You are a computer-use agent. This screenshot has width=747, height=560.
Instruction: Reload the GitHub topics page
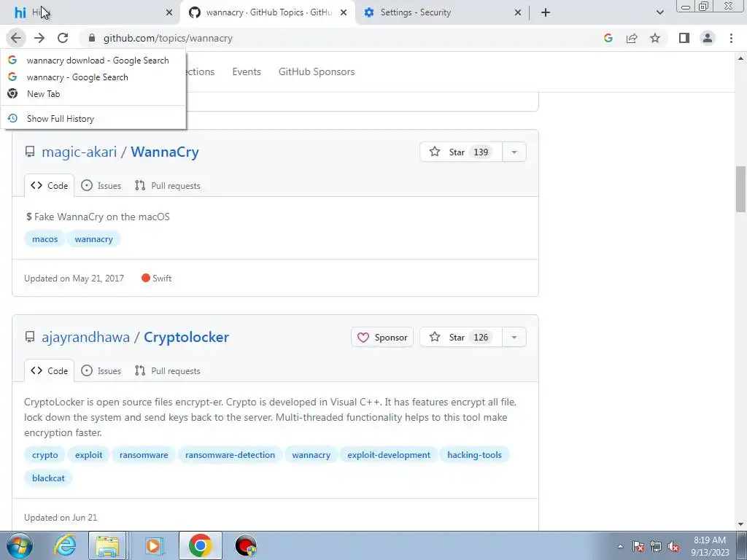(x=63, y=38)
